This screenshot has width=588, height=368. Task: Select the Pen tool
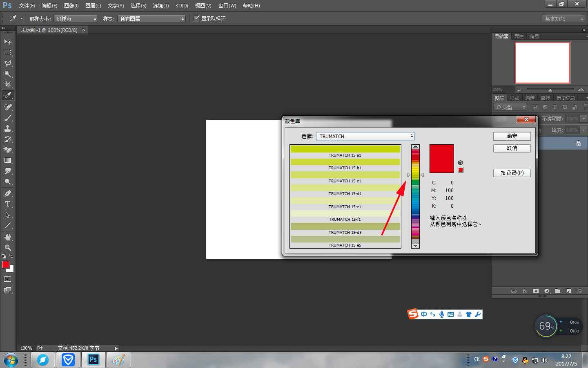point(8,193)
